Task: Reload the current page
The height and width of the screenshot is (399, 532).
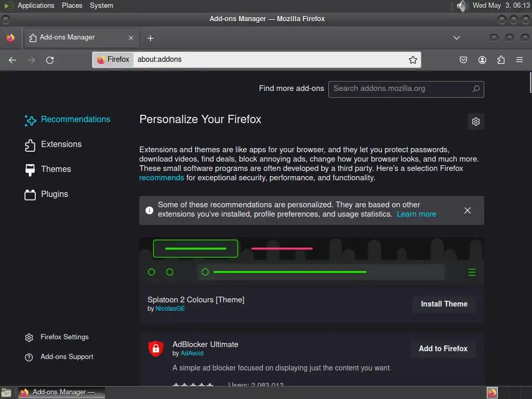Action: pos(50,60)
